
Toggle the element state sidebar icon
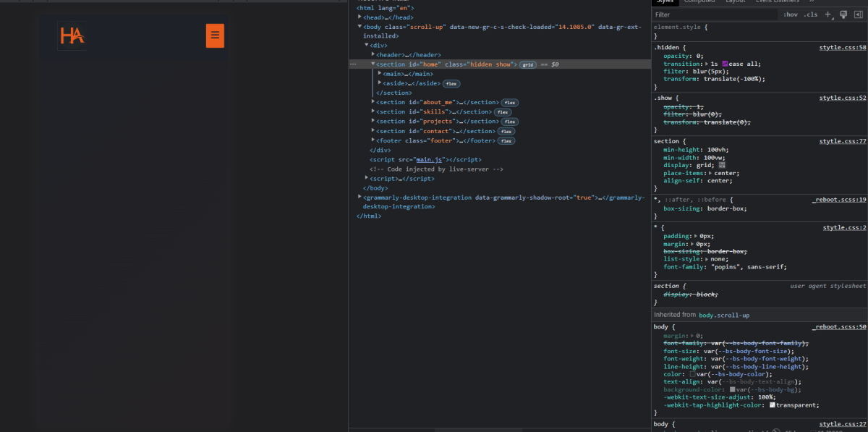point(858,14)
